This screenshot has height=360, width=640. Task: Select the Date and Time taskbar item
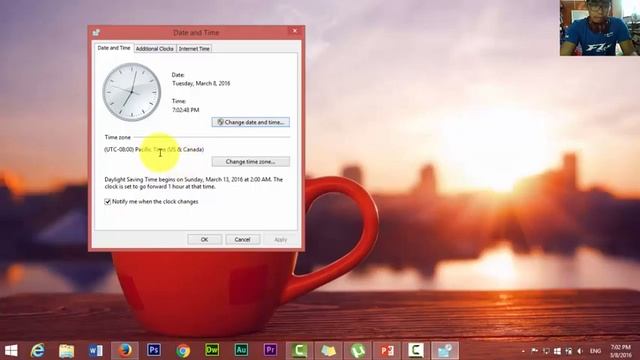coord(445,350)
